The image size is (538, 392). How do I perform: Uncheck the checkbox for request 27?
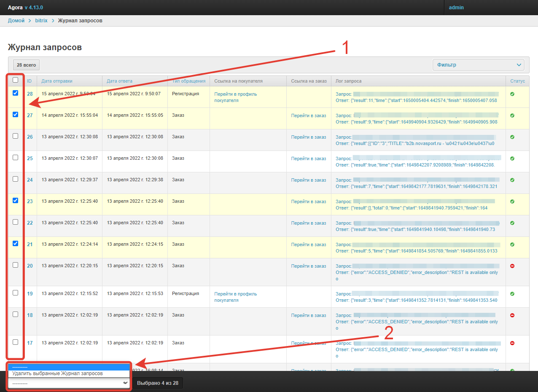pos(16,114)
